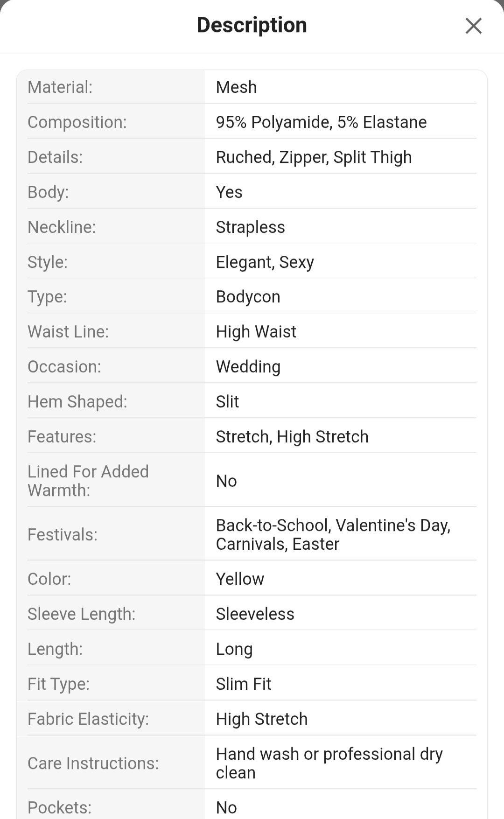Tap the Fabric Elasticity label

pyautogui.click(x=88, y=719)
